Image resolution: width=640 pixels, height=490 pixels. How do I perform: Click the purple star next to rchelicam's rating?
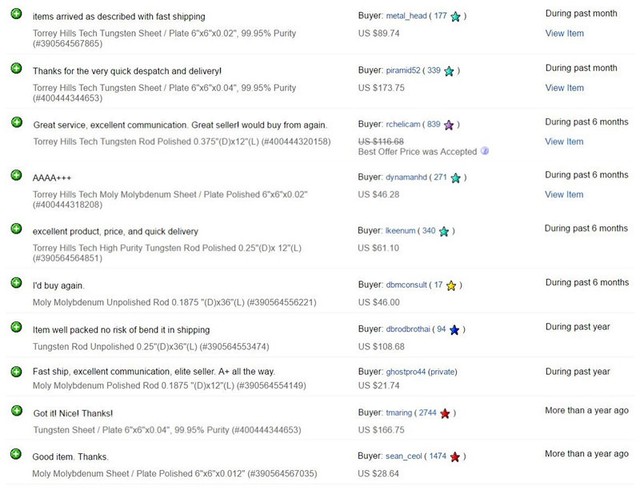tap(449, 125)
